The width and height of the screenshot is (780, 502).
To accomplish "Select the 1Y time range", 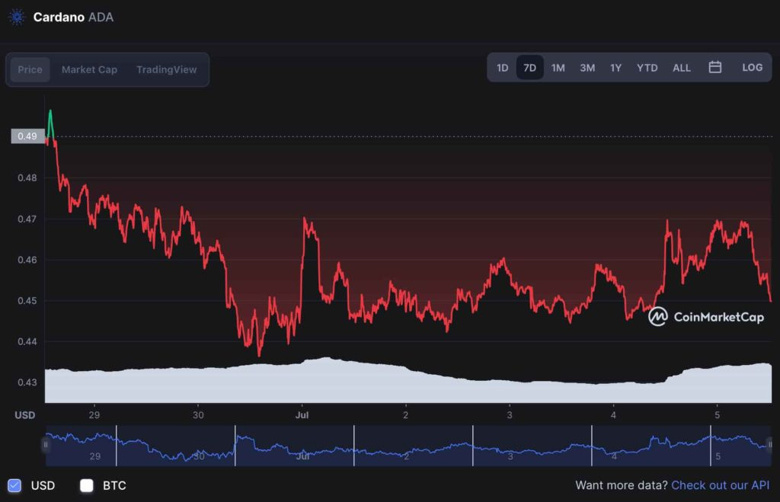I will click(616, 68).
